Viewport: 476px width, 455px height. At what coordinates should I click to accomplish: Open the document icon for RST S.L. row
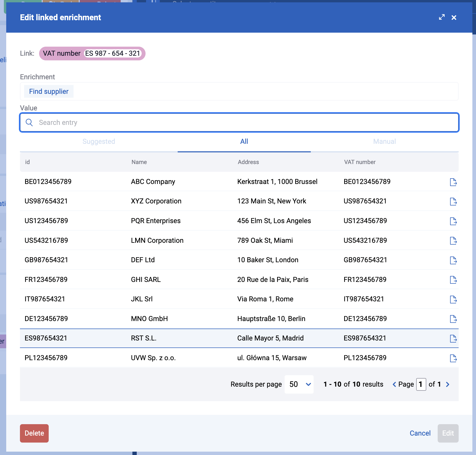point(453,338)
